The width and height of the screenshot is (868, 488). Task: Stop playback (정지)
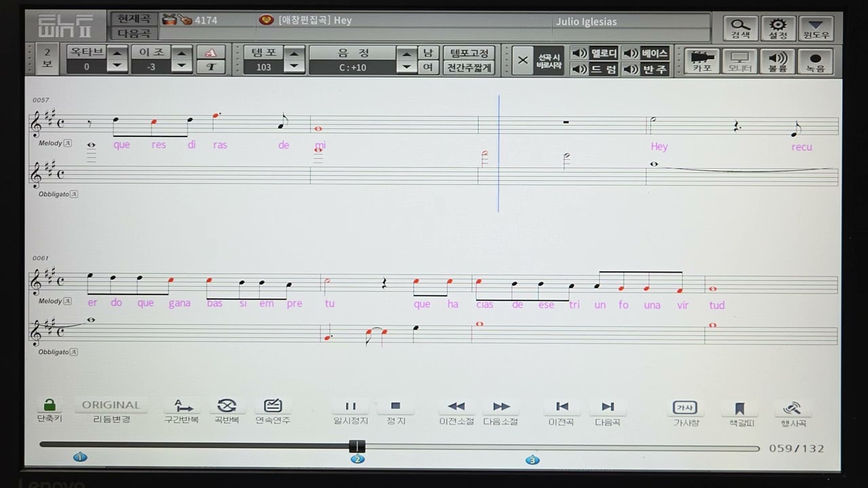396,411
